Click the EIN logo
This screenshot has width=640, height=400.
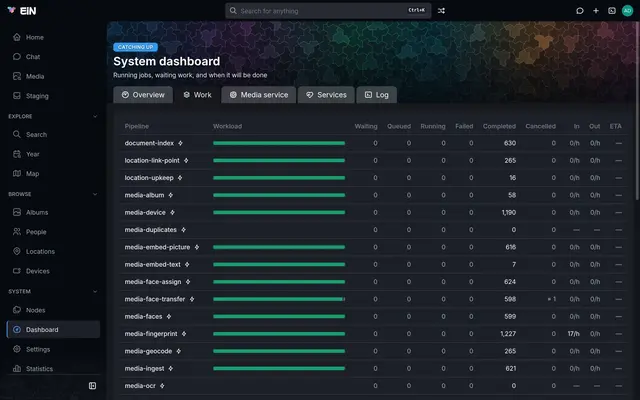(22, 11)
